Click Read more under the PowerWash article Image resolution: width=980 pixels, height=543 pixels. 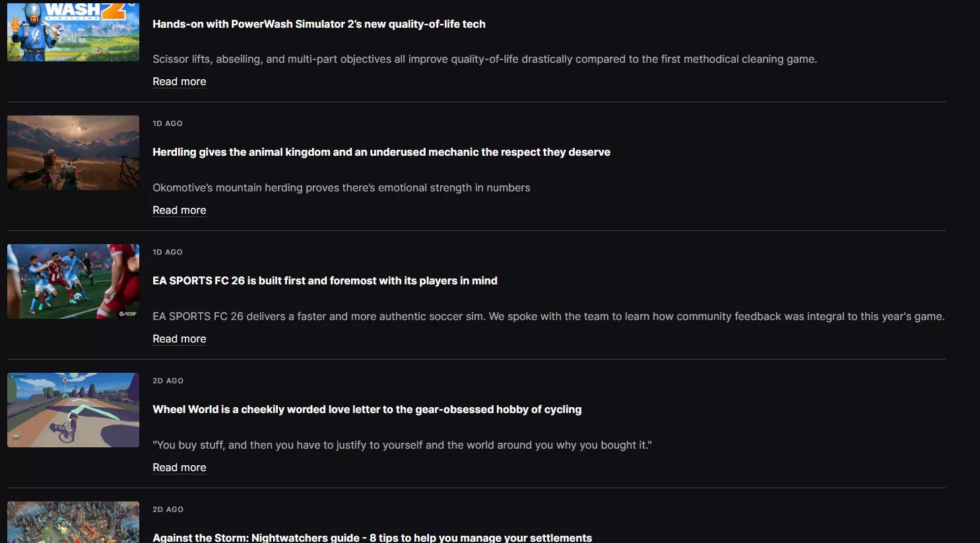point(180,81)
